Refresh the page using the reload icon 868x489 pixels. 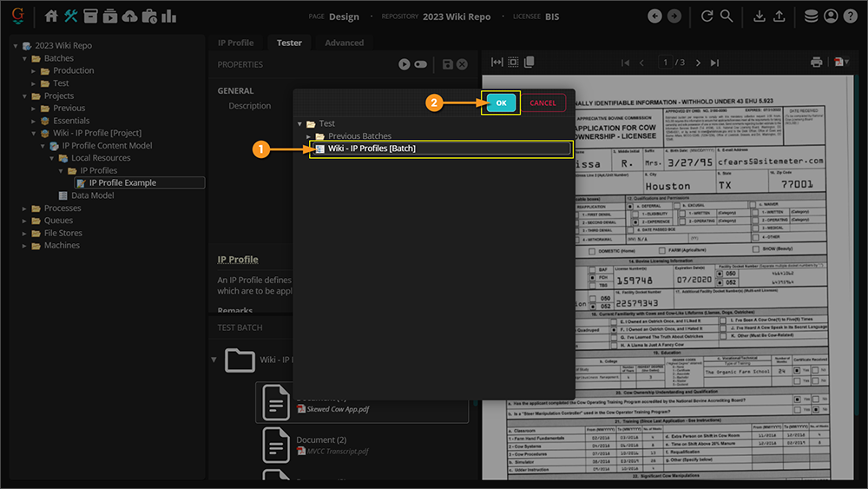[x=707, y=16]
